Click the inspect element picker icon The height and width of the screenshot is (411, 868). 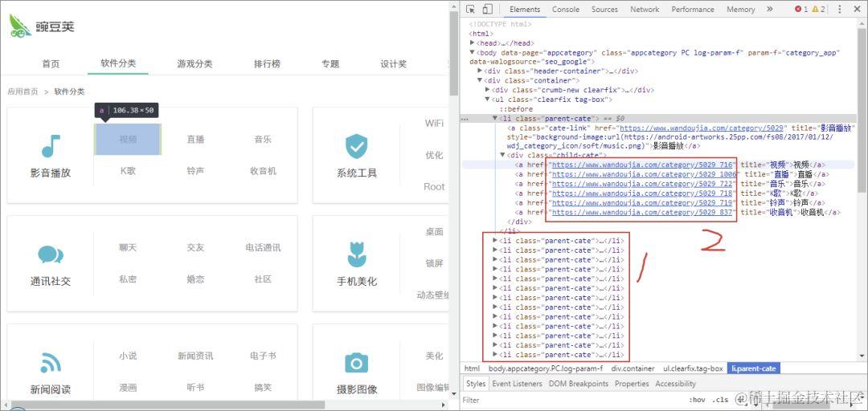pos(470,9)
